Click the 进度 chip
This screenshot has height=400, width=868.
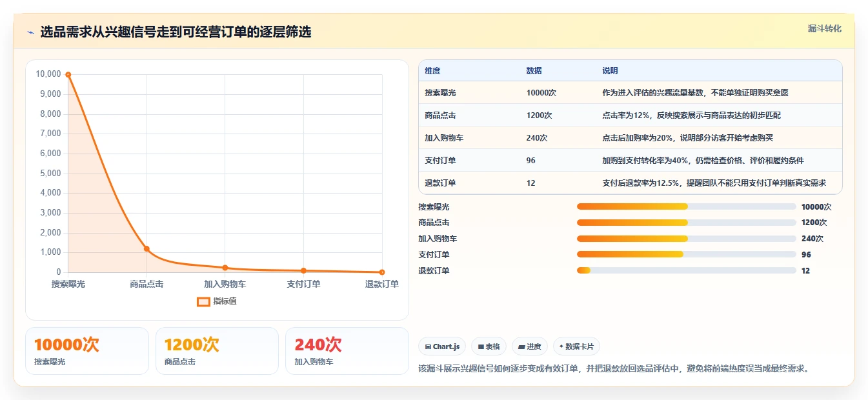click(530, 346)
